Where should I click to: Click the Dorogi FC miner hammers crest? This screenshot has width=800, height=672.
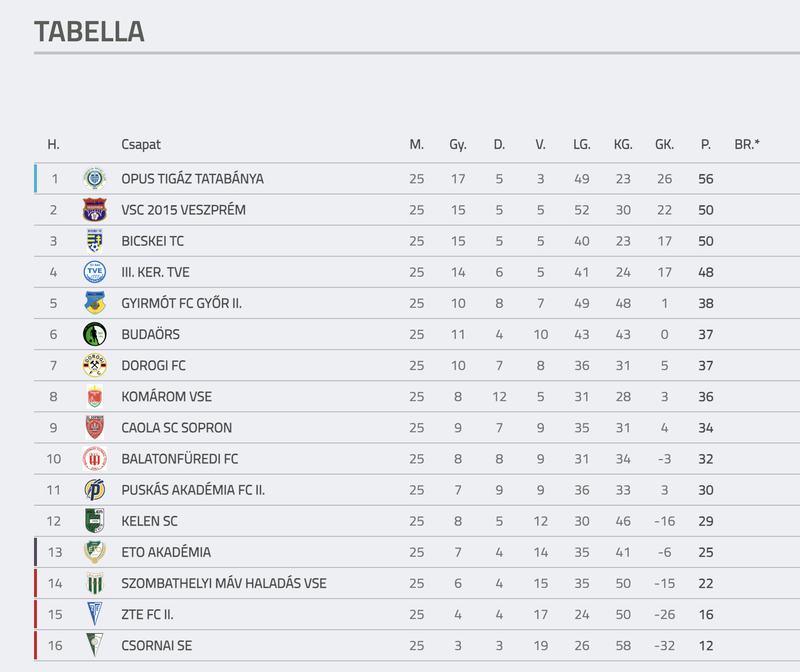(x=95, y=366)
